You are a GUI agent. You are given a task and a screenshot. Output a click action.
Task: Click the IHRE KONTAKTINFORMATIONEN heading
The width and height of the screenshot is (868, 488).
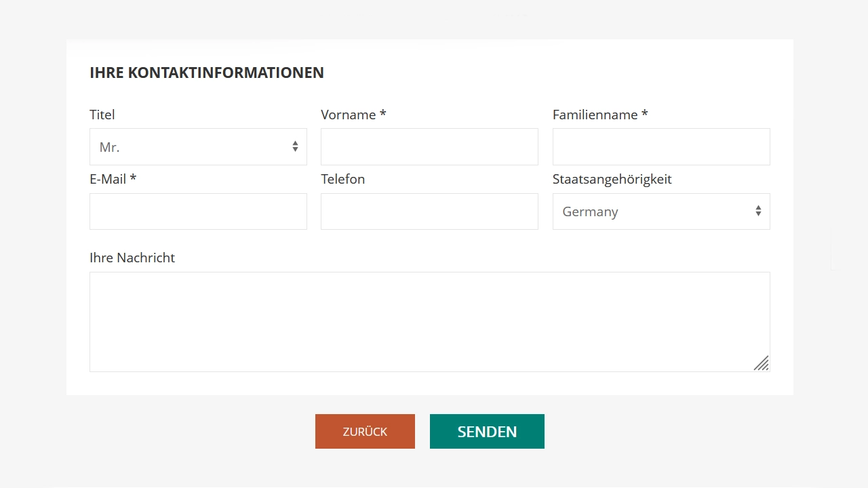coord(207,73)
